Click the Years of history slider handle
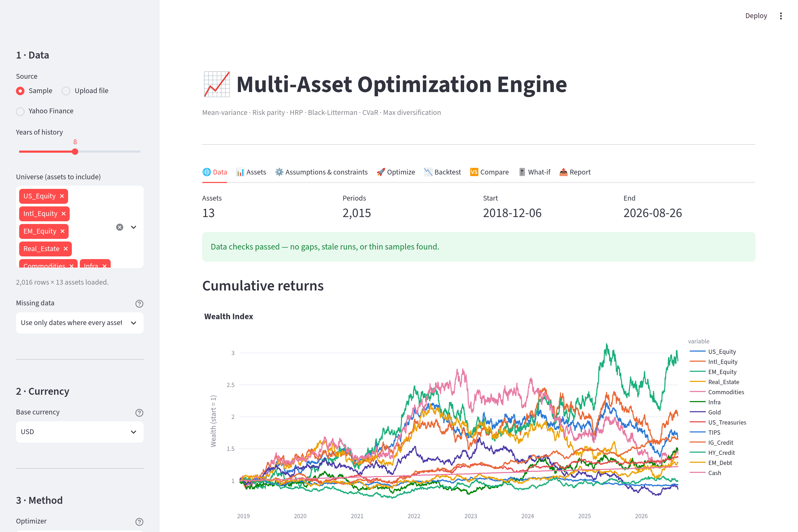This screenshot has height=532, width=798. tap(75, 152)
